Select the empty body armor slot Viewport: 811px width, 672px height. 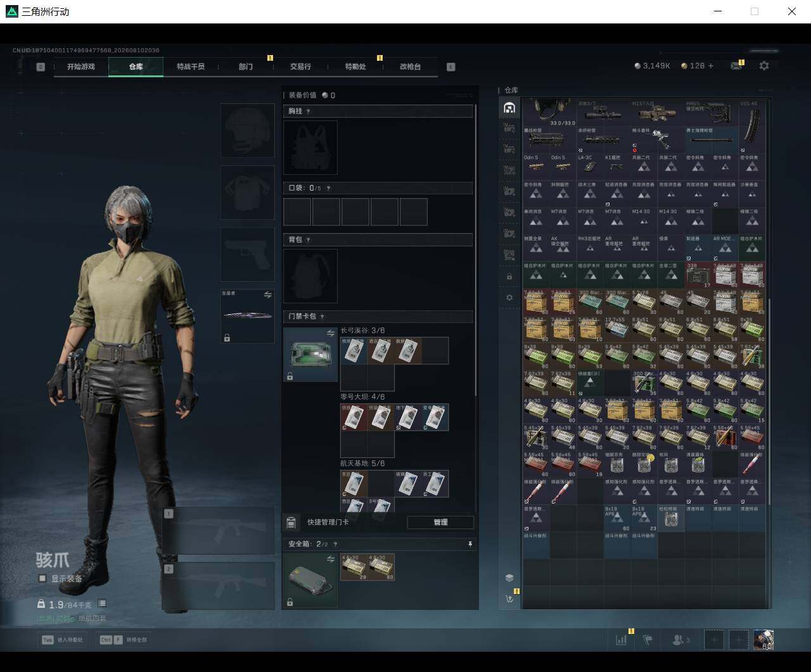pos(248,193)
